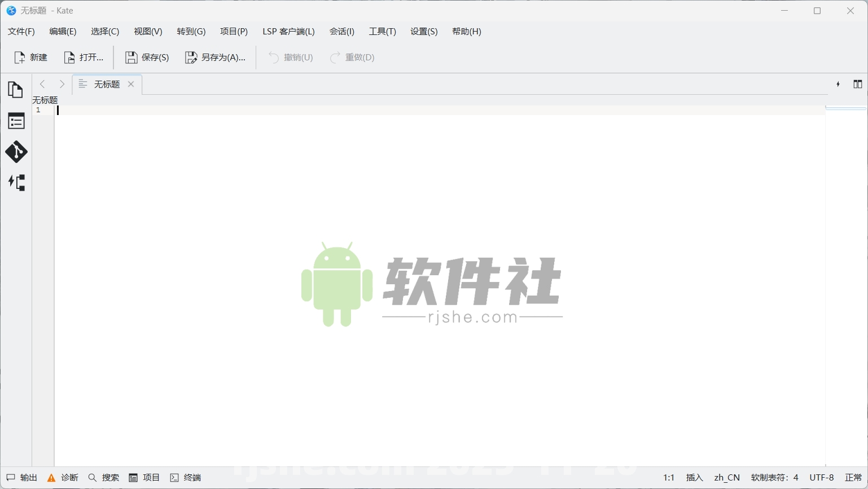Toggle the 终端 panel in the status bar
This screenshot has height=489, width=868.
click(x=185, y=477)
